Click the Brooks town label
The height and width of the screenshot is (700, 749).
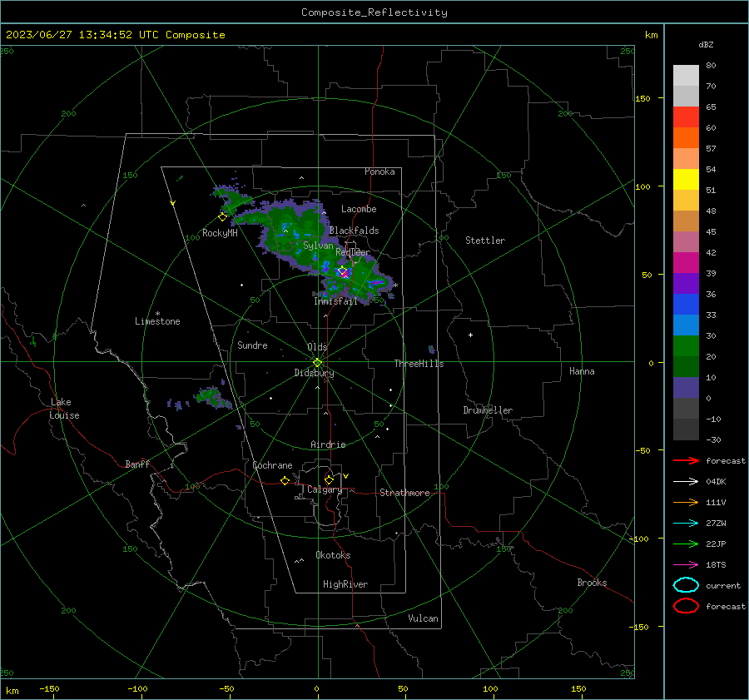[592, 583]
